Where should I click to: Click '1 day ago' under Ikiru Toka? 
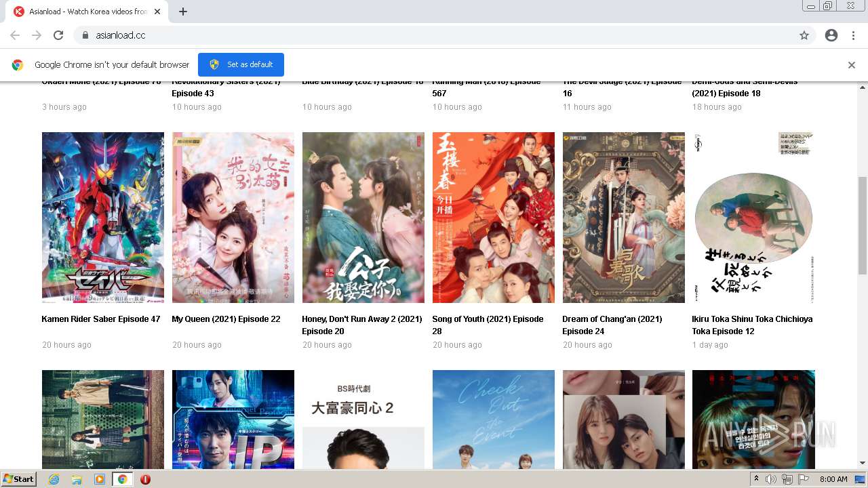click(x=710, y=345)
